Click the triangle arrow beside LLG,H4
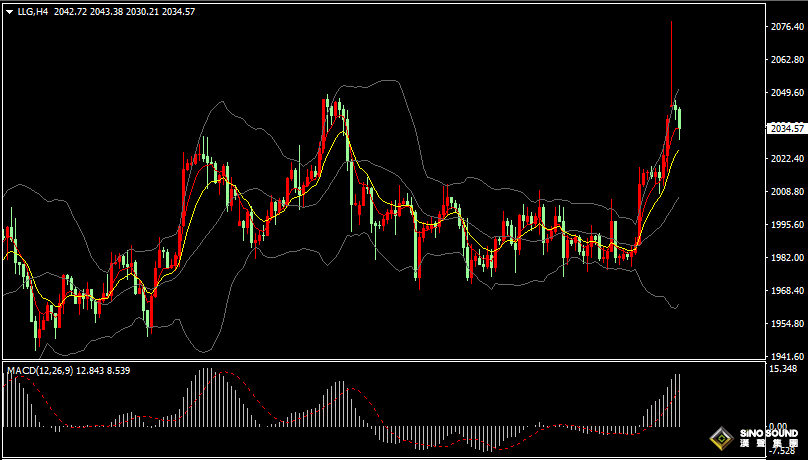The height and width of the screenshot is (460, 808). click(x=9, y=11)
